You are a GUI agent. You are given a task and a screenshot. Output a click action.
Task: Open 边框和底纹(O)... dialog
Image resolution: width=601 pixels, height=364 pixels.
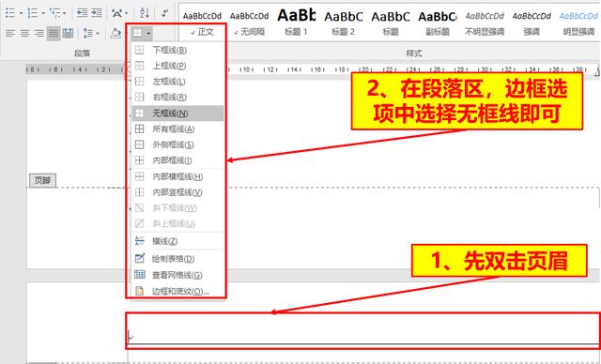pos(177,291)
